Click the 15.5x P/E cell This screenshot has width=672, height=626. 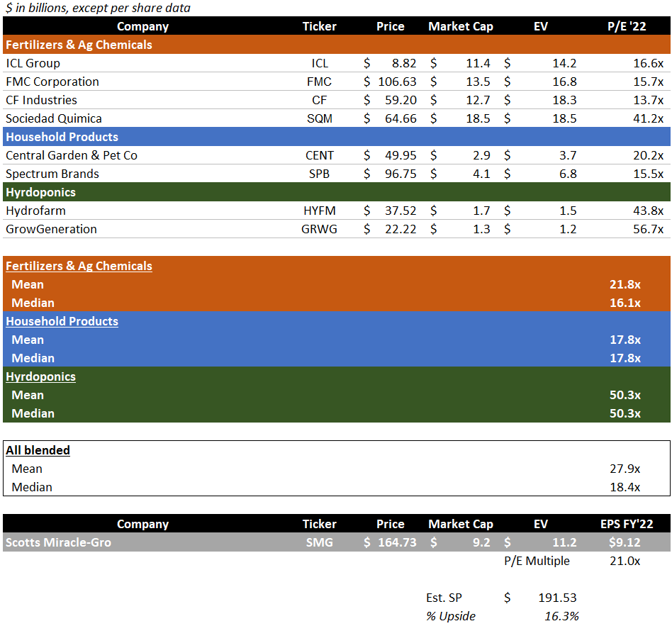tap(649, 174)
